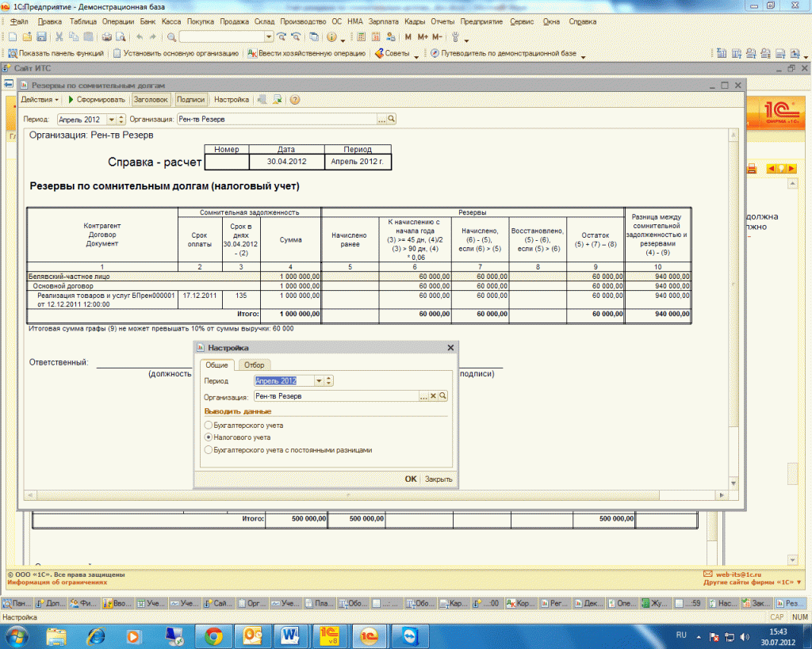The width and height of the screenshot is (812, 649).
Task: Expand the Период dropdown in Настройка dialog
Action: coord(319,381)
